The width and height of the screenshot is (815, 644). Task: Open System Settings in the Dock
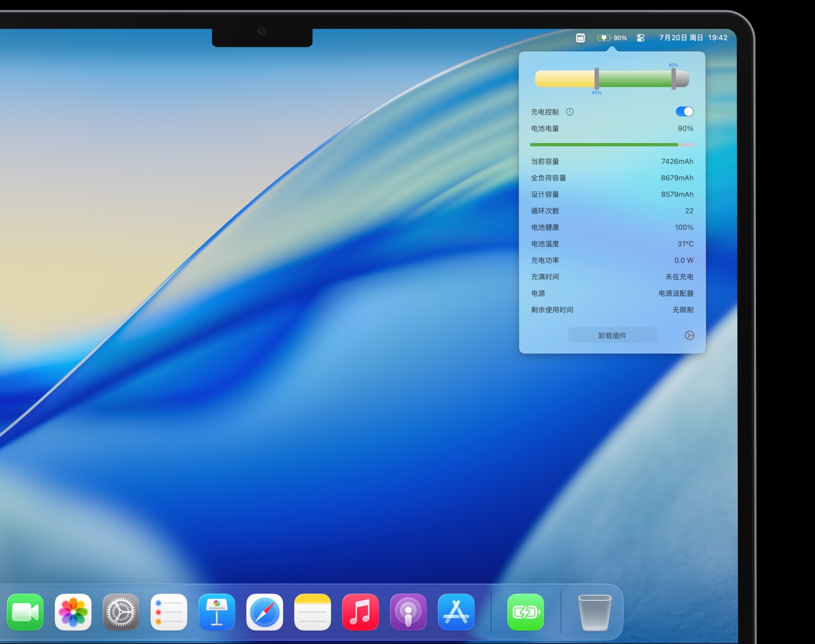pyautogui.click(x=121, y=612)
